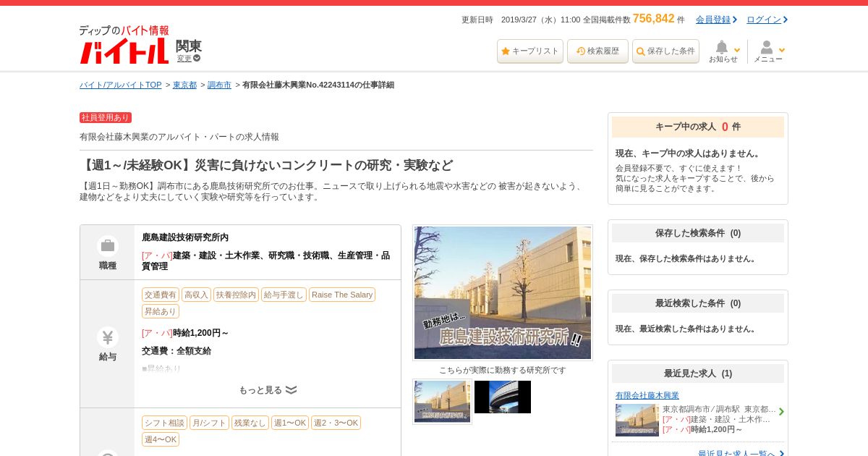
Task: Click the 最近検索した条件 panel header
Action: tap(698, 303)
